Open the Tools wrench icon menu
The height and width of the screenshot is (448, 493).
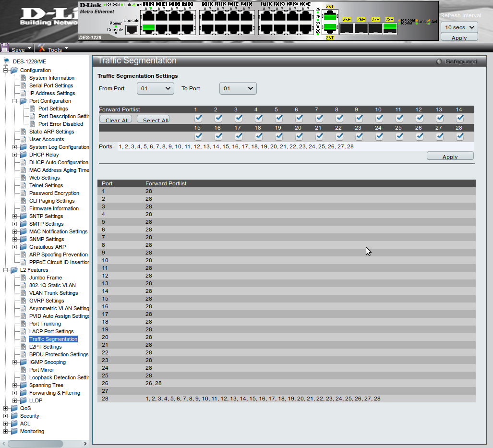pyautogui.click(x=42, y=48)
